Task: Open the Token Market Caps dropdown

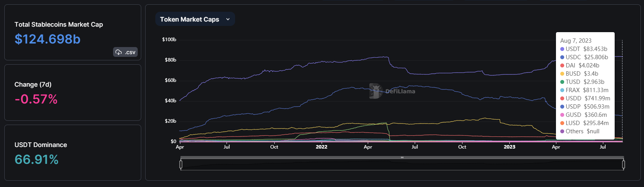Action: 195,19
